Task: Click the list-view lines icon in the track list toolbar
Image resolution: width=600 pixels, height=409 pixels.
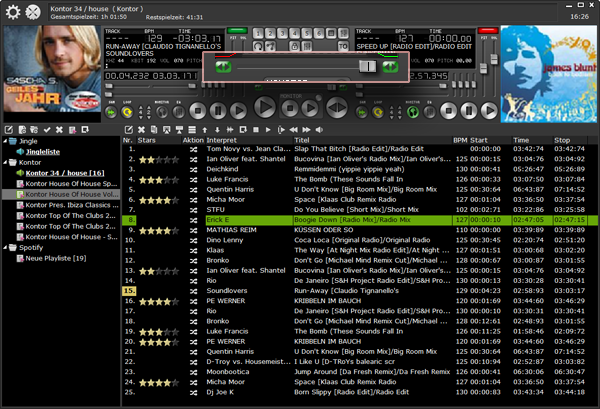Action: [x=192, y=130]
